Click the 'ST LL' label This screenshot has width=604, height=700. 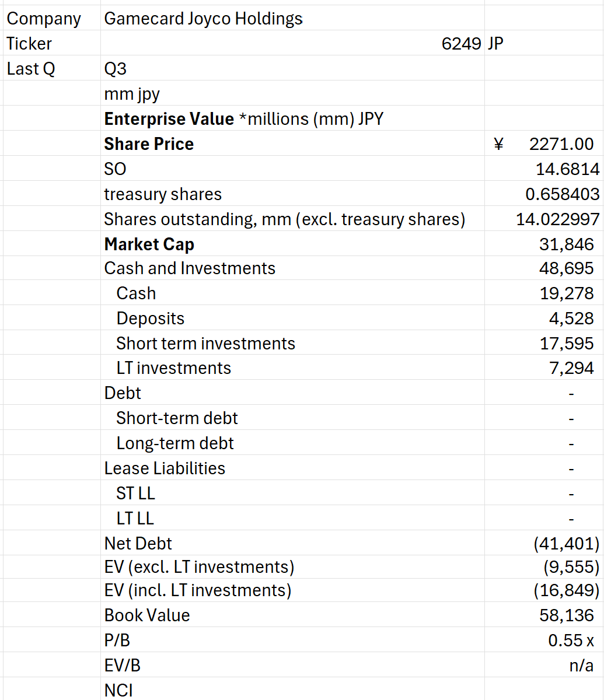[135, 494]
